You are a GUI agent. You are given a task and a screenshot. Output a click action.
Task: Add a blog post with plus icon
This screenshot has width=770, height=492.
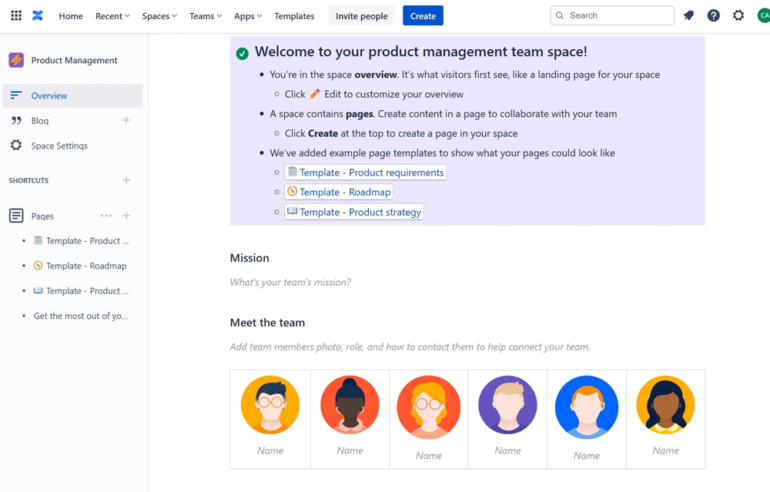pos(126,121)
